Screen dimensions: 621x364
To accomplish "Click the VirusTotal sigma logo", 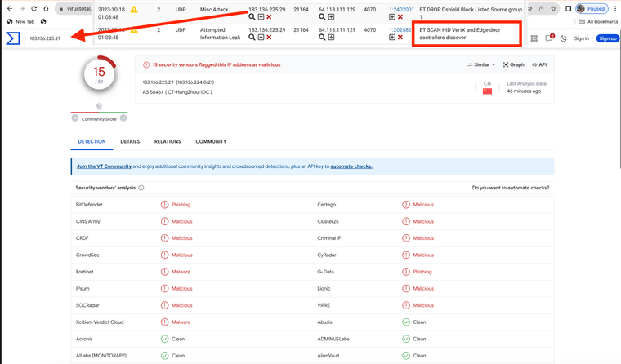I will tap(13, 38).
